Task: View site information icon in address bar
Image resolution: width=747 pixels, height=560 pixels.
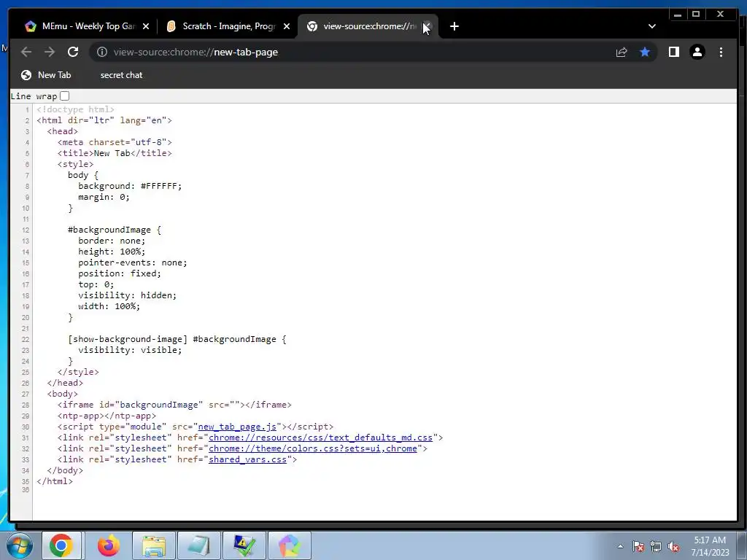Action: tap(102, 52)
